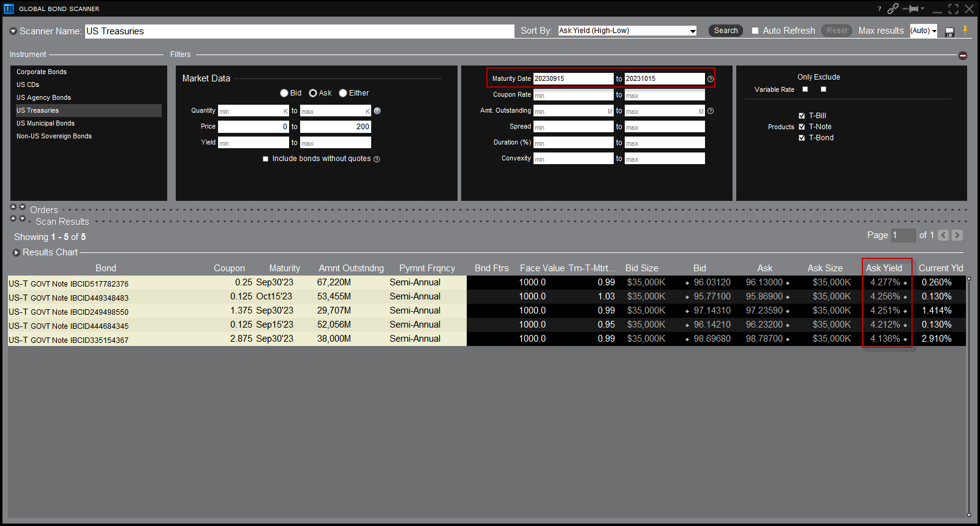Click the Page number field
Screen dimensions: 980x526
903,235
